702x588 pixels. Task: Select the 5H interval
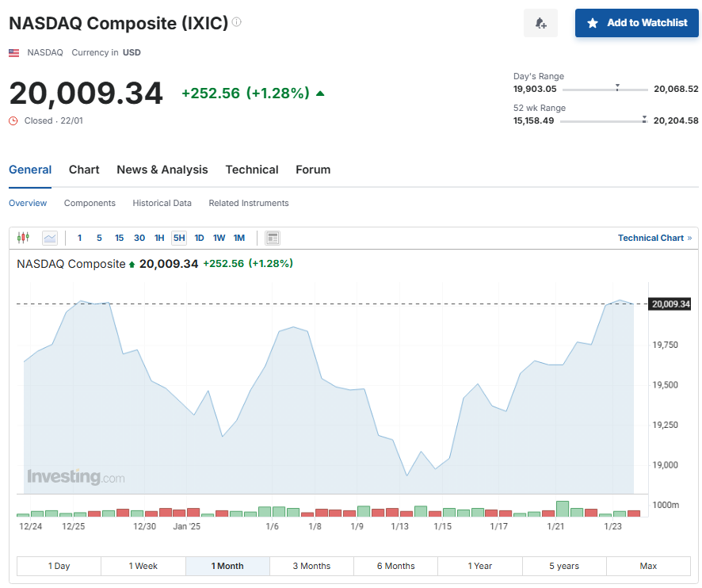pyautogui.click(x=179, y=238)
